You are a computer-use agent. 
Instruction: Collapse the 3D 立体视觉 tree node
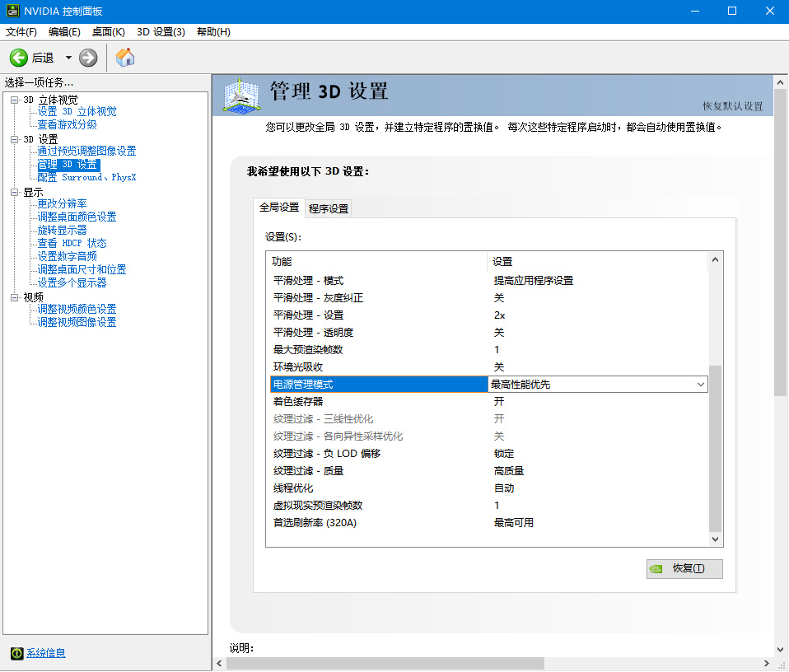coord(14,100)
